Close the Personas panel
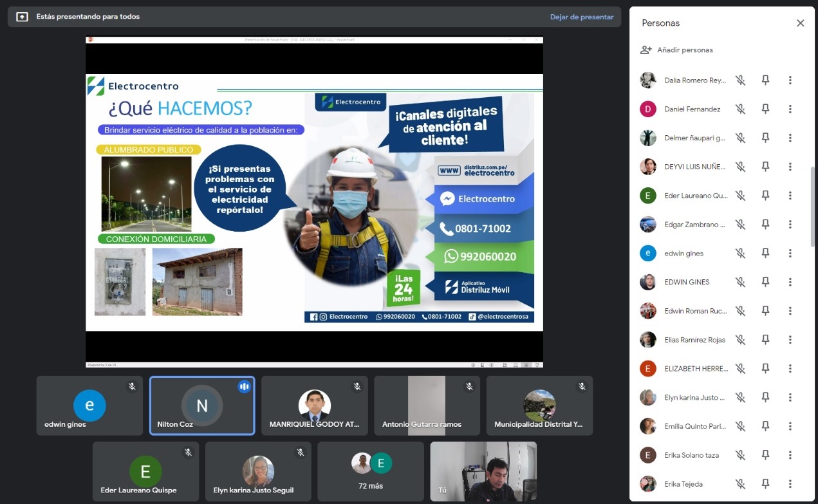This screenshot has height=504, width=818. [800, 23]
